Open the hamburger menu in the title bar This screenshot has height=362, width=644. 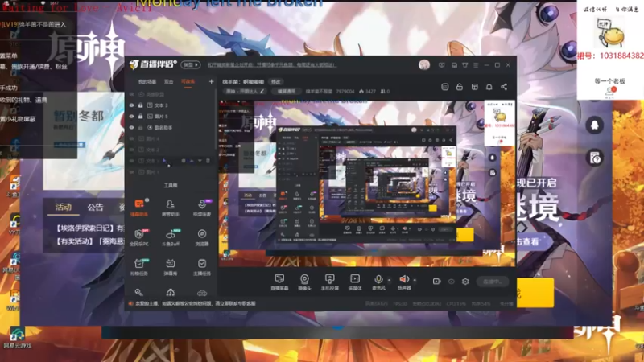click(476, 65)
